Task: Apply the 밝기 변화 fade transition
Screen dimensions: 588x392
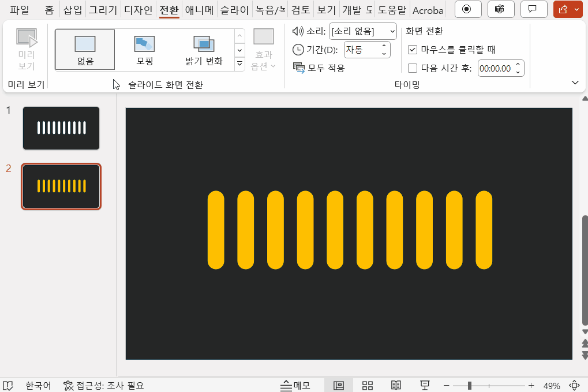Action: click(204, 50)
